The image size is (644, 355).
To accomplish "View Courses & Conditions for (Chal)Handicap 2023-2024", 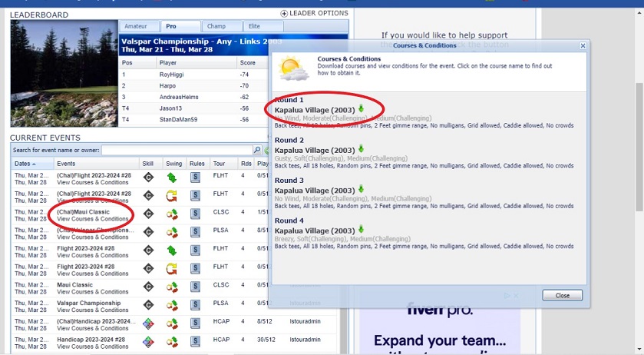I will [x=92, y=328].
